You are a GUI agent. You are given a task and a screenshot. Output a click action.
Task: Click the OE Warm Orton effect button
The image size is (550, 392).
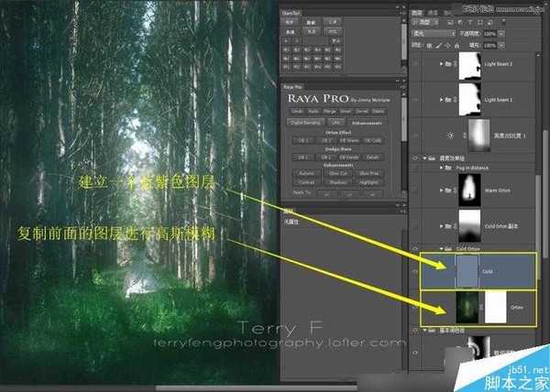[x=349, y=140]
